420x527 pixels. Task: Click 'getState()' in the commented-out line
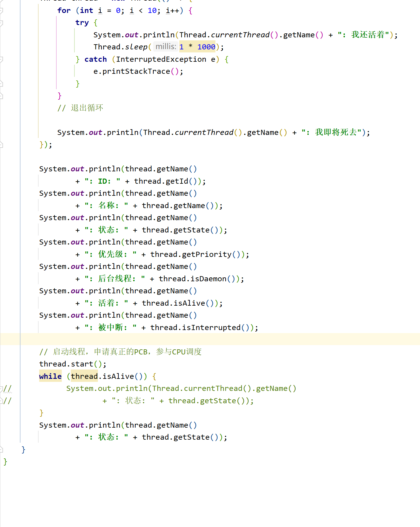pyautogui.click(x=222, y=401)
